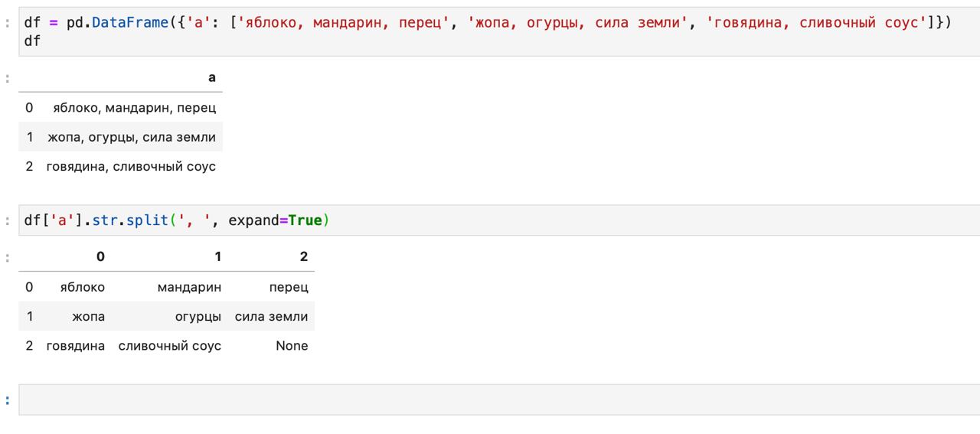Click the 'мандарин' cell in split table

(x=189, y=287)
